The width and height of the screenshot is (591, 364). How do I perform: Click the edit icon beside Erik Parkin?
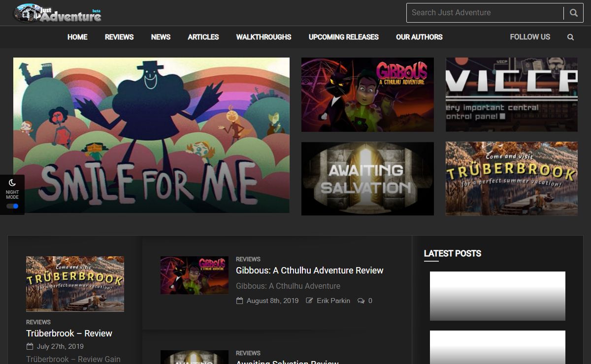point(309,301)
